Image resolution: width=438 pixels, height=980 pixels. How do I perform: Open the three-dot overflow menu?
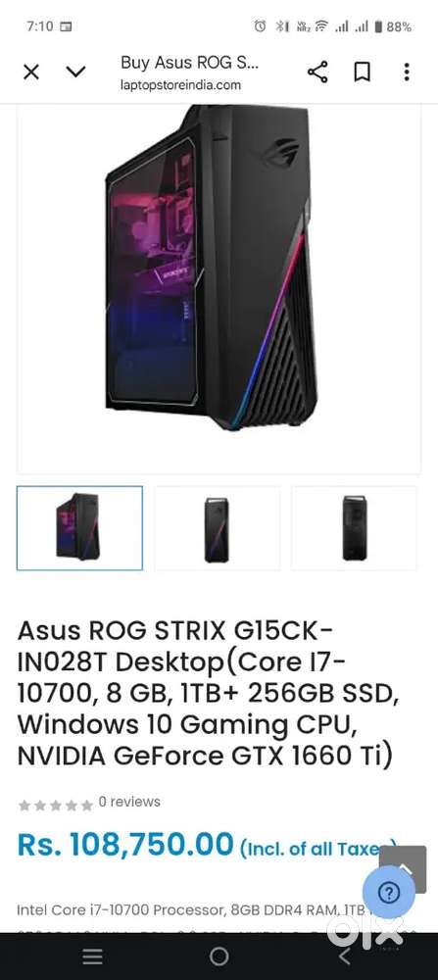(x=407, y=73)
